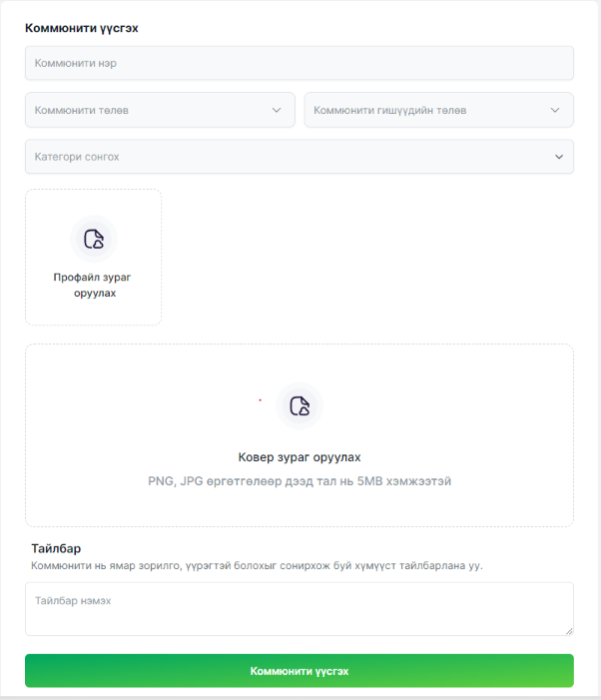Click the chevron in 'Коммюнити гишүүдийн төлөв' field
601x700 pixels.
point(555,110)
